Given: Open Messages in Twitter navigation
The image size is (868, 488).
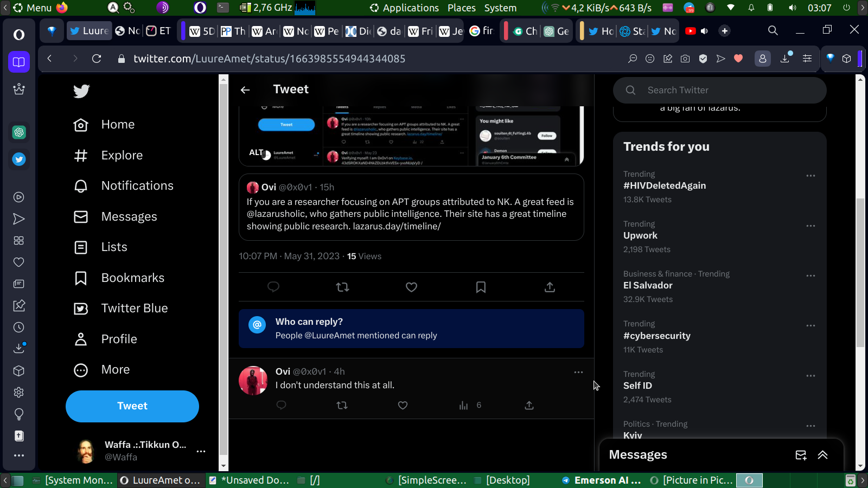Looking at the screenshot, I should point(115,217).
